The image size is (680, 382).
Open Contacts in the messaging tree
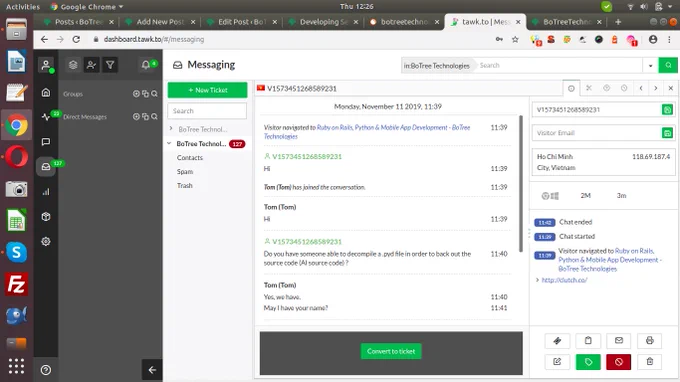[190, 157]
